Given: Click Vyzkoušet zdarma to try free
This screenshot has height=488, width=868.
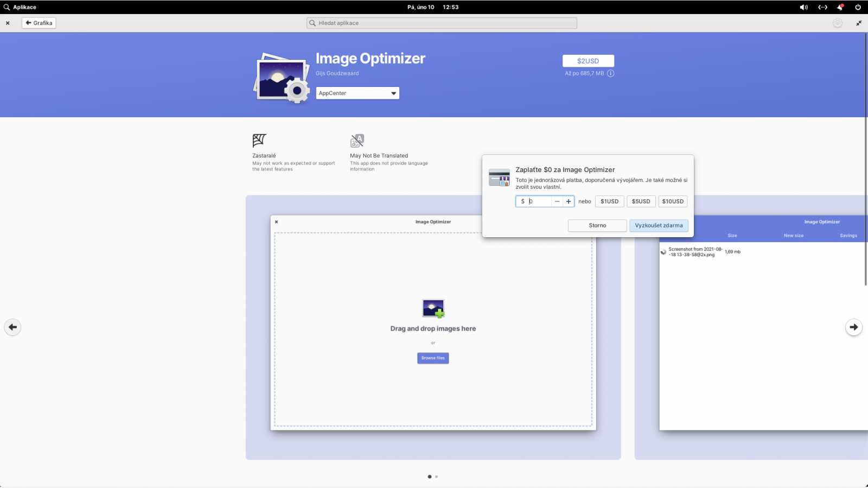Looking at the screenshot, I should pyautogui.click(x=659, y=225).
